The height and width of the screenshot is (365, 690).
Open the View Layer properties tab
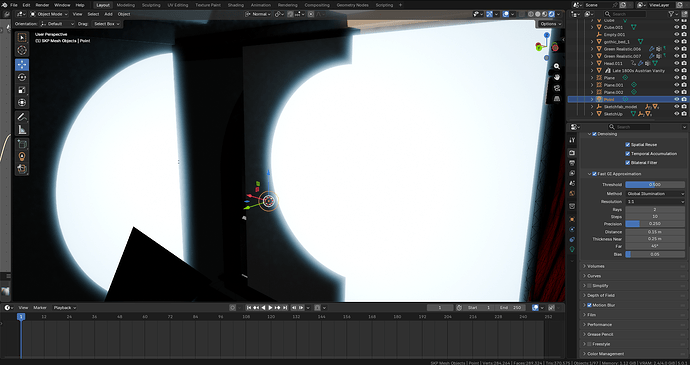click(572, 173)
